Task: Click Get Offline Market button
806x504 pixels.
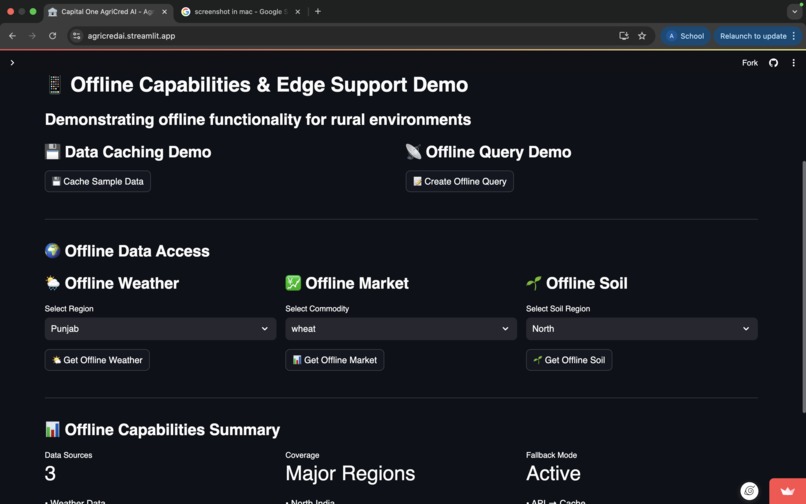Action: click(335, 360)
